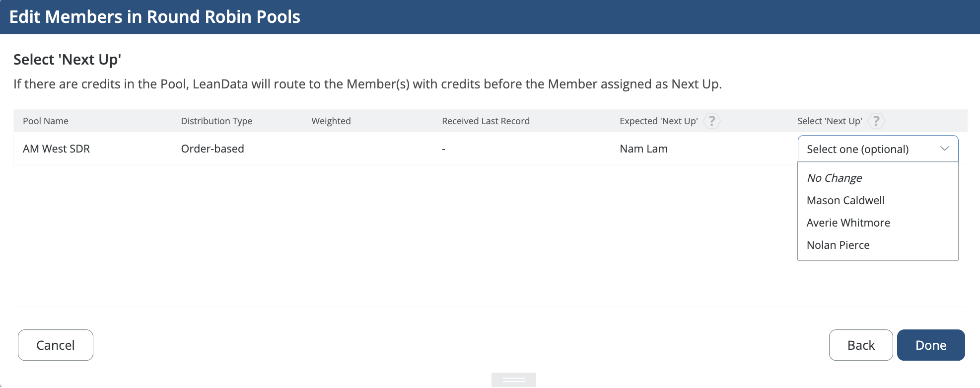Click the Nam Lam expected member cell
Viewport: 980px width, 388px height.
click(643, 149)
